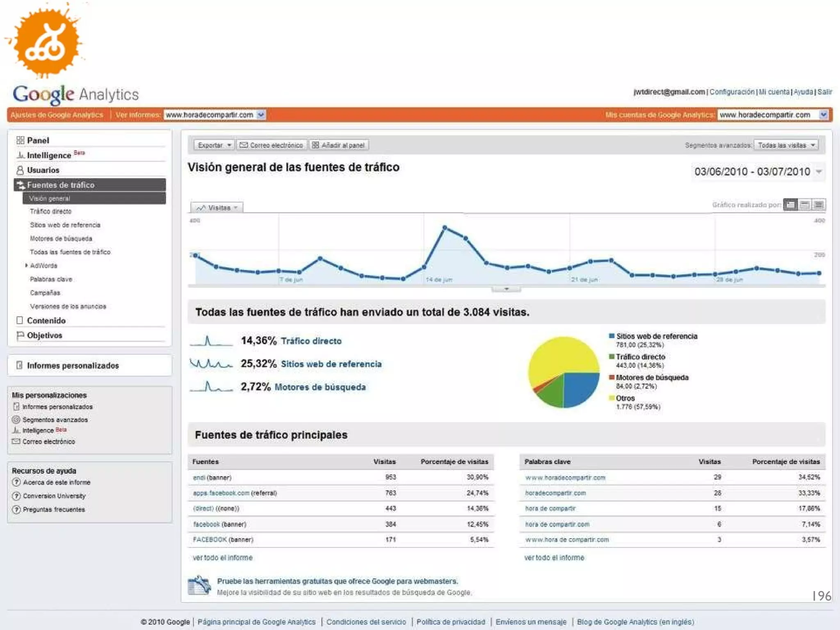
Task: Switch graph to weekly view toggle
Action: pos(805,205)
